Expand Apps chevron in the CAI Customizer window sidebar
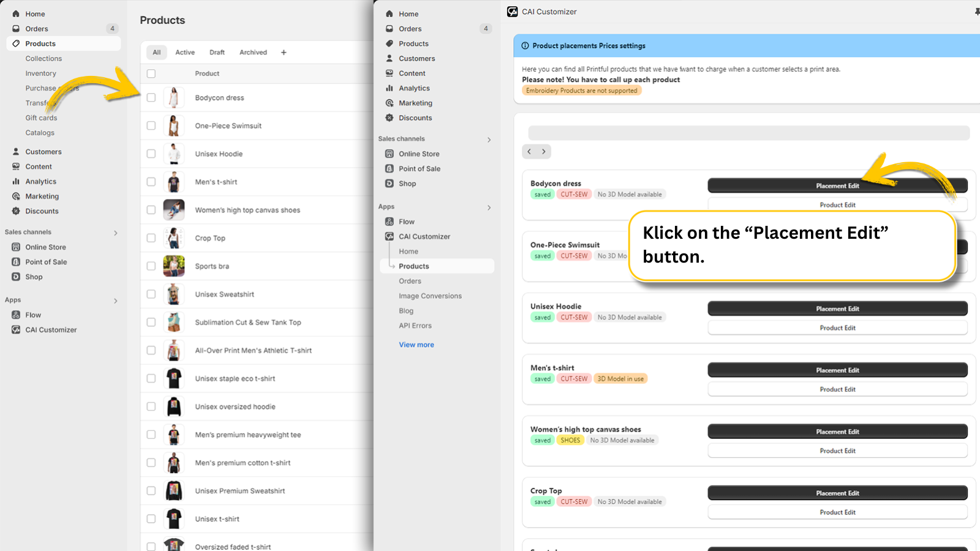 (x=489, y=208)
